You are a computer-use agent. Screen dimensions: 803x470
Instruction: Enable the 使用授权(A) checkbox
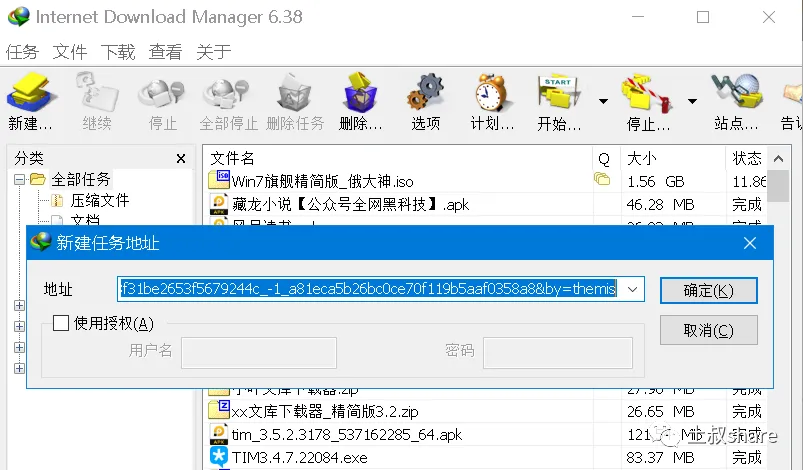[61, 323]
